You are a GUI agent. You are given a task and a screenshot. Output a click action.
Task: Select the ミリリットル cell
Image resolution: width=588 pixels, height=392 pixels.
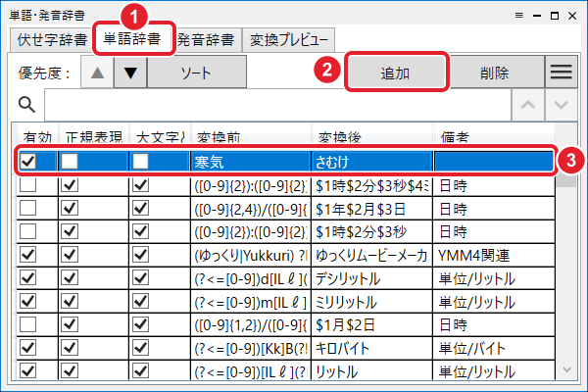coord(372,302)
